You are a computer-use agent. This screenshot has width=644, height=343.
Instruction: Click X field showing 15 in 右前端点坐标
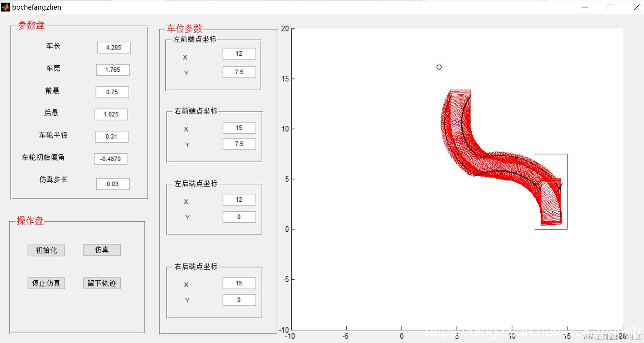coord(239,127)
